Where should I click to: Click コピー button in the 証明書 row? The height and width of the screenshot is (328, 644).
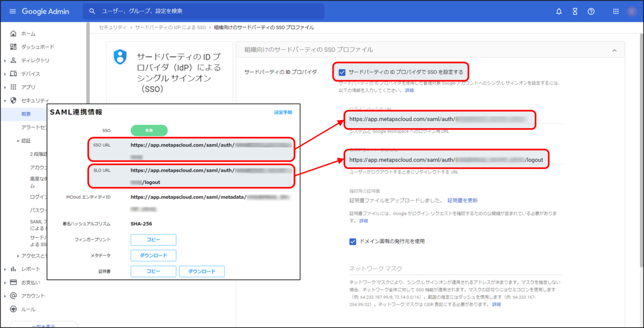[153, 271]
